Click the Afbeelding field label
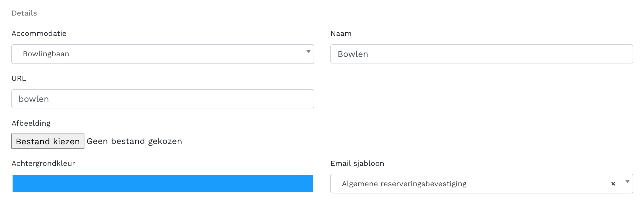644x203 pixels. click(31, 123)
